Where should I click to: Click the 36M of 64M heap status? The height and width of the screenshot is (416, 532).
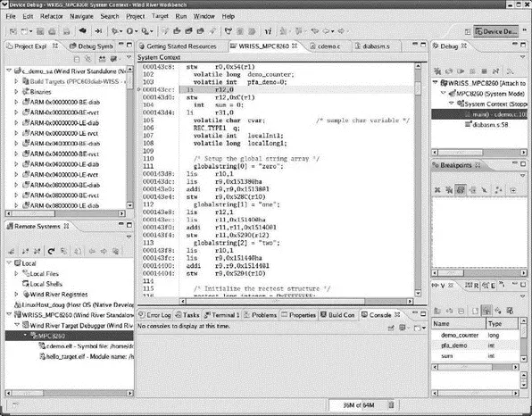[x=358, y=404]
